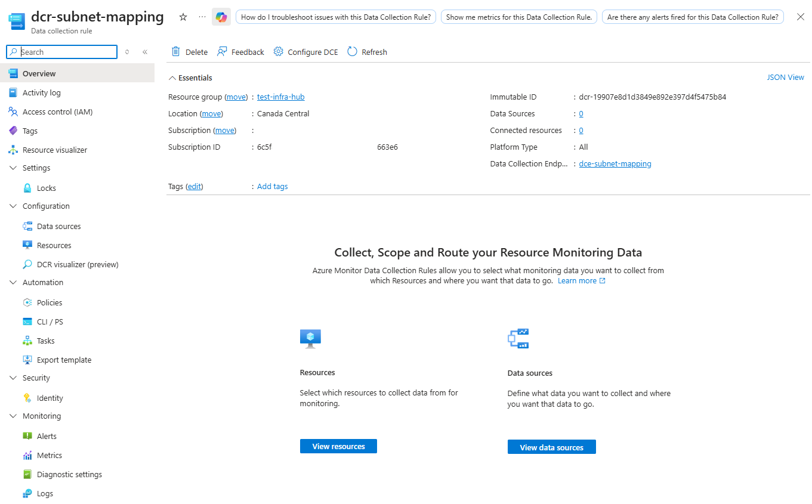Viewport: 812px width, 504px height.
Task: Click the Copilot icon in the header
Action: pos(221,17)
